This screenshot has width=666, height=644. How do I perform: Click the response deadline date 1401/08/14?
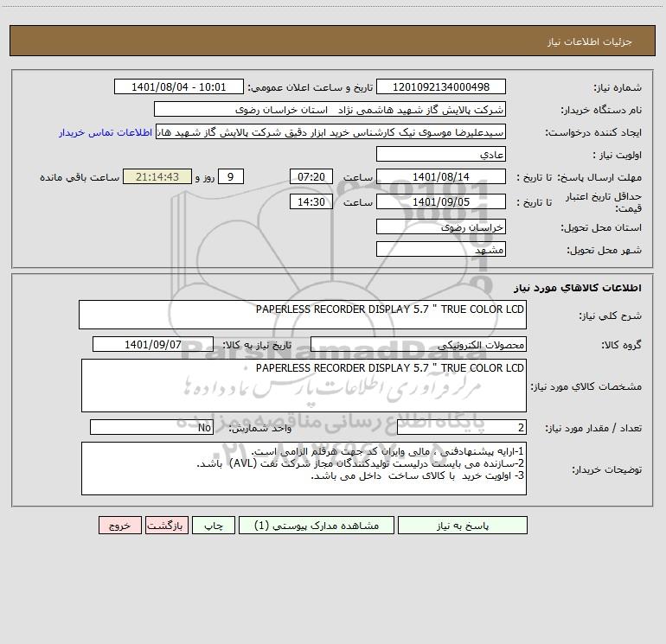click(x=441, y=176)
